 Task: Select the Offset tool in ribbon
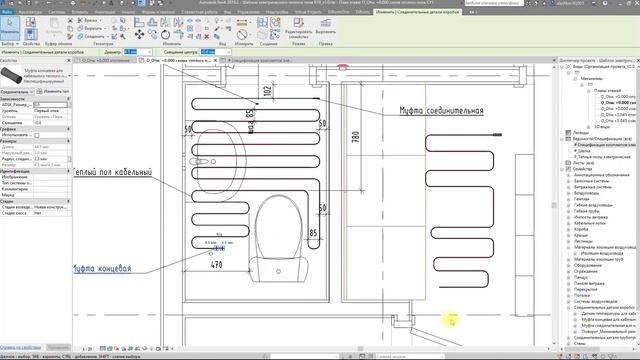click(x=152, y=23)
